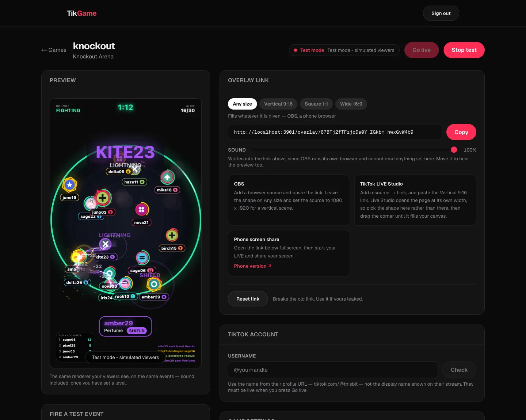Screen dimensions: 526x420
Task: Click the TikGame logo
Action: [82, 13]
